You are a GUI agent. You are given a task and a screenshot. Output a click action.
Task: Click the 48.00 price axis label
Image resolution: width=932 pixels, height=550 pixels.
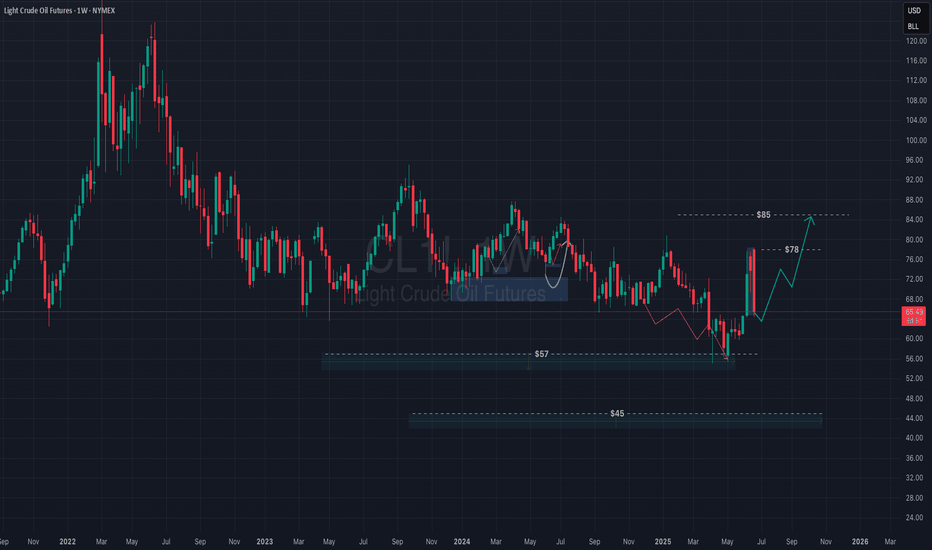pos(916,398)
